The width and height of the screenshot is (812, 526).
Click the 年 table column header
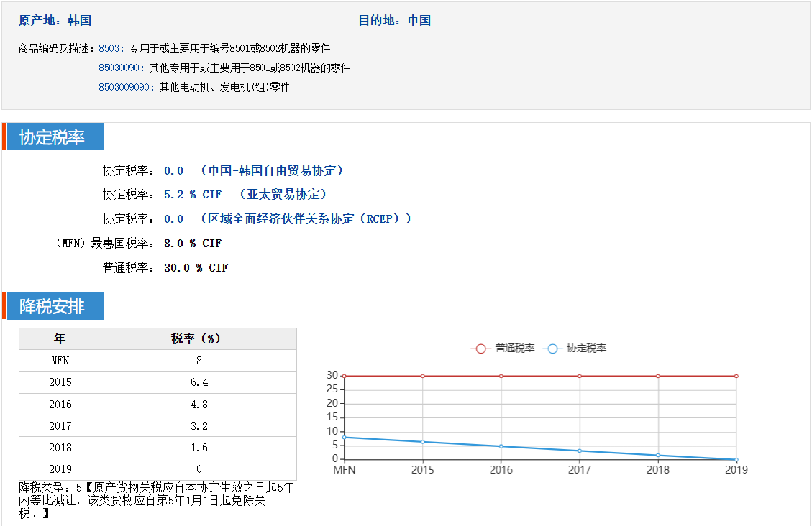coord(60,339)
